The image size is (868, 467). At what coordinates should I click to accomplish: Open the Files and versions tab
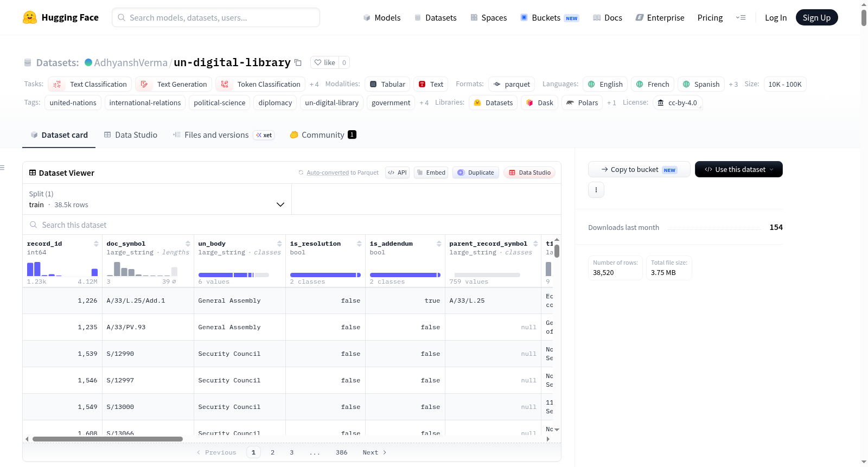(224, 135)
